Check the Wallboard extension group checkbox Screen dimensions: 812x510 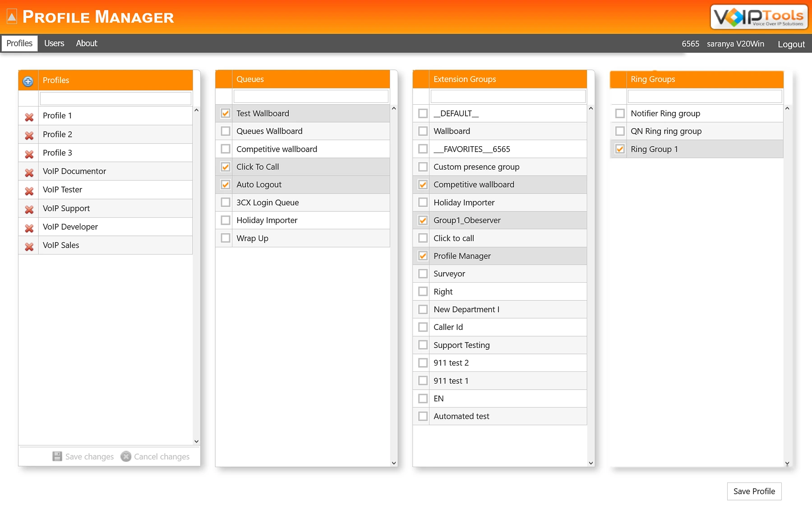coord(423,131)
